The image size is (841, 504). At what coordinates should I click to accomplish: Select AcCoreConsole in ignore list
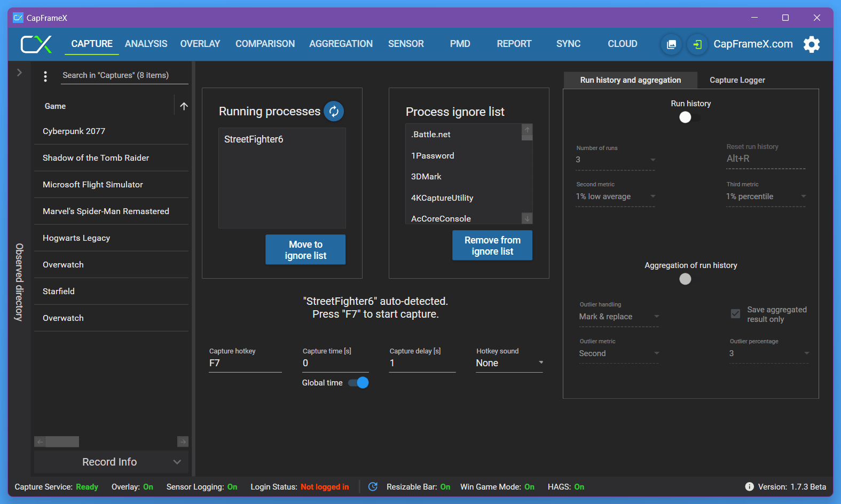463,218
